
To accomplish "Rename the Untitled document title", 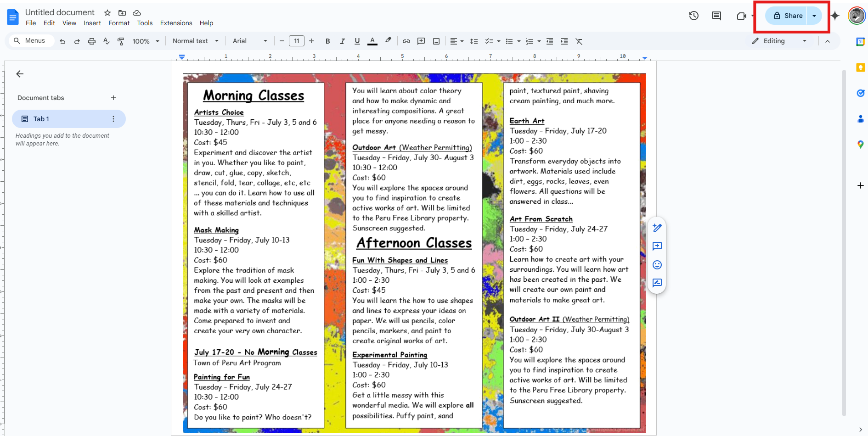I will tap(60, 12).
